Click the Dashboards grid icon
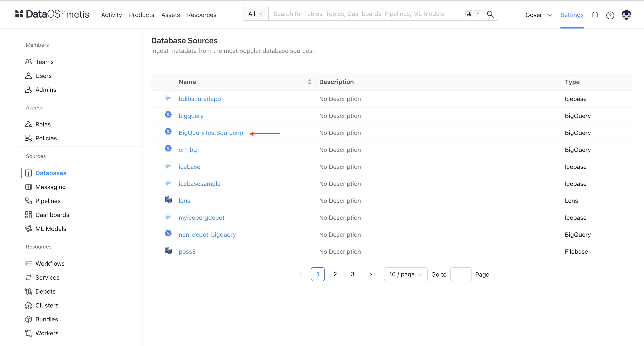The image size is (644, 346). coord(29,215)
